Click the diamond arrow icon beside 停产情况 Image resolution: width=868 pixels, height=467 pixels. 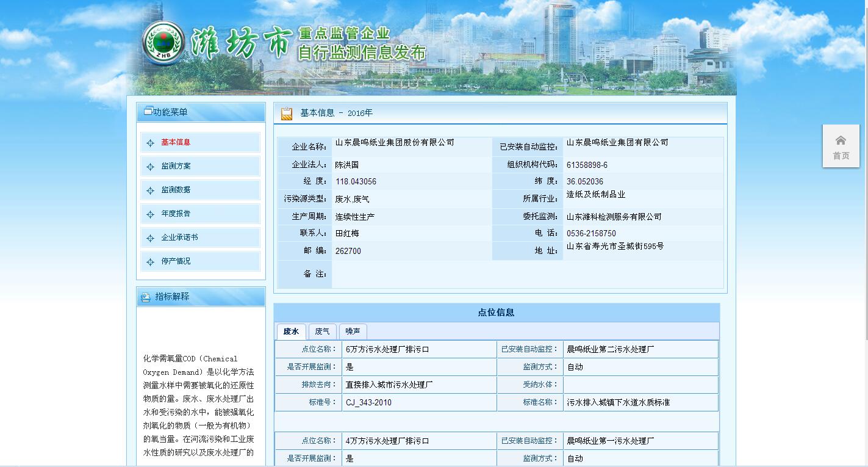pyautogui.click(x=150, y=261)
